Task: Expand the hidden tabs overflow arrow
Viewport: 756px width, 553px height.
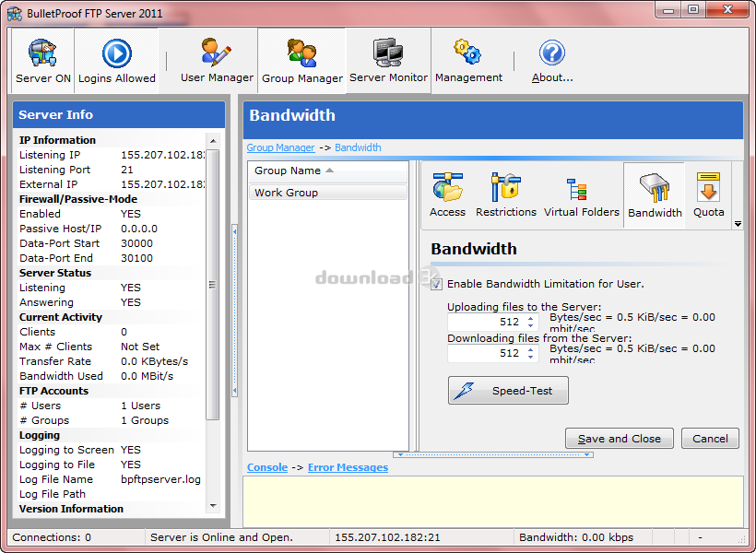Action: pos(738,224)
